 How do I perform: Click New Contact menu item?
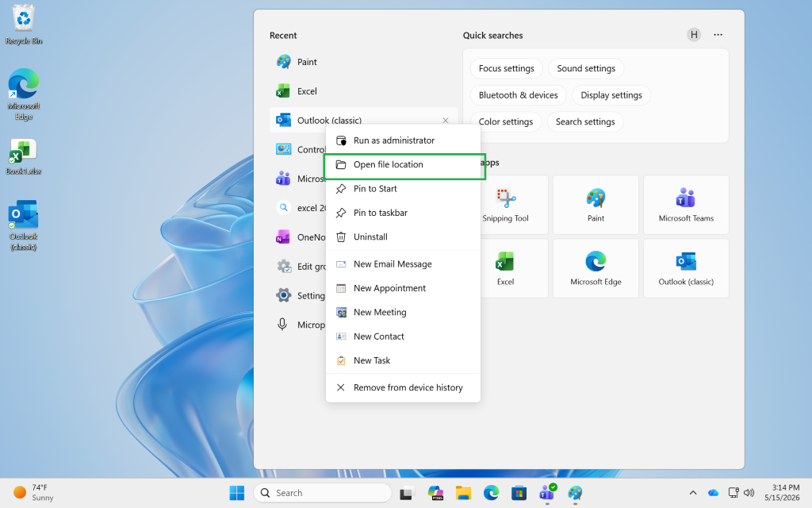(403, 337)
